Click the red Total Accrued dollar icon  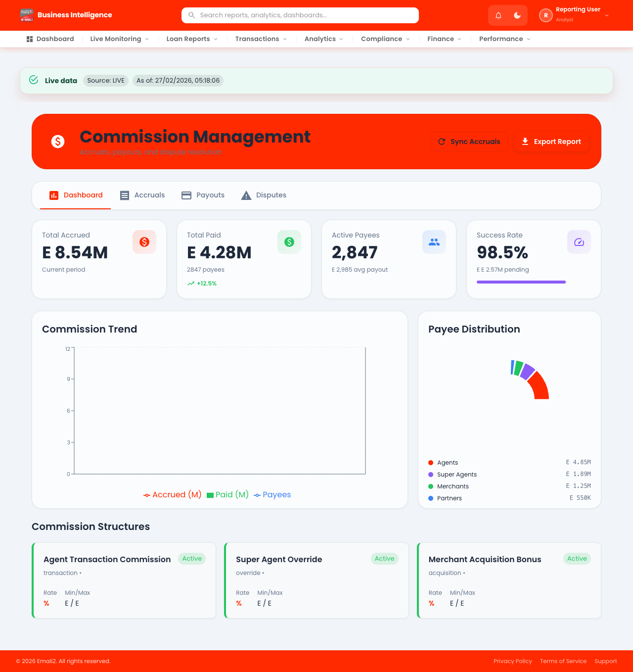(144, 242)
